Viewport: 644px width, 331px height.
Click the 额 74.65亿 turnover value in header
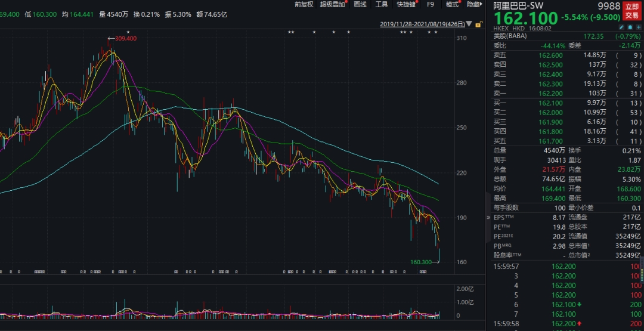(212, 14)
